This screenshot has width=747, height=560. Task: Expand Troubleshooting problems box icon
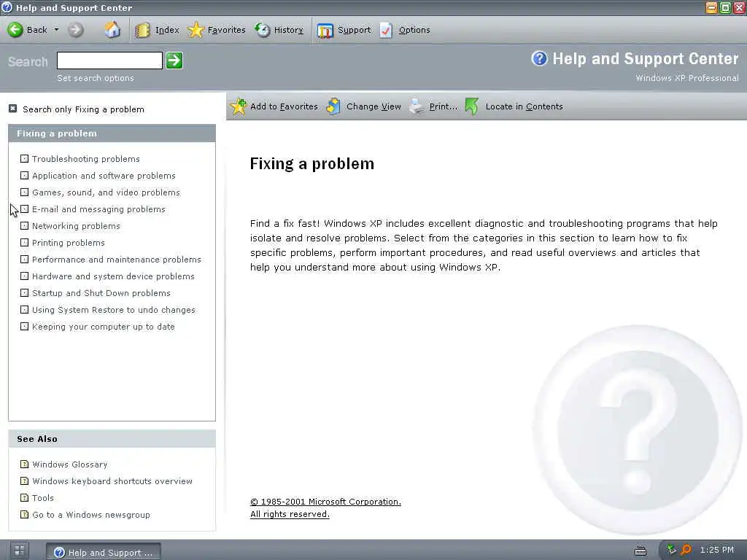click(x=24, y=158)
